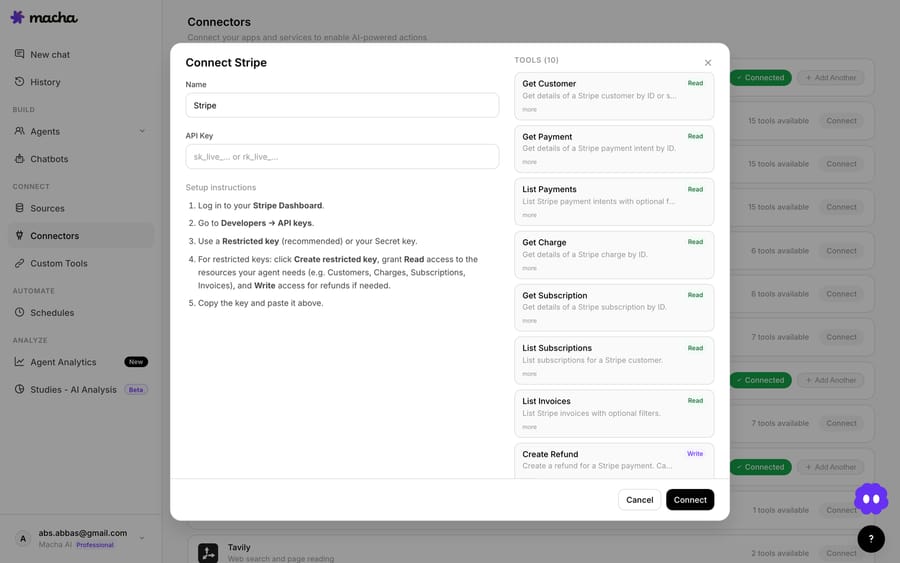Viewport: 900px width, 563px height.
Task: Click the API Key input field
Action: point(342,157)
